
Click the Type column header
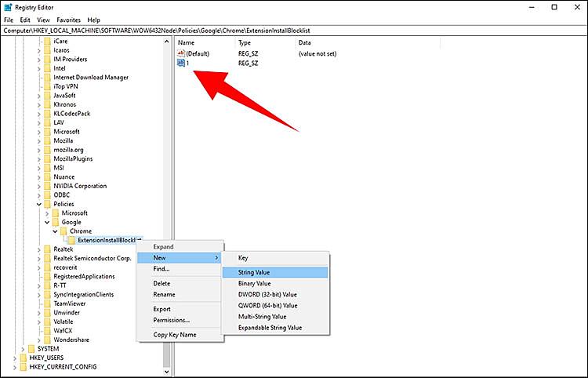pos(265,43)
